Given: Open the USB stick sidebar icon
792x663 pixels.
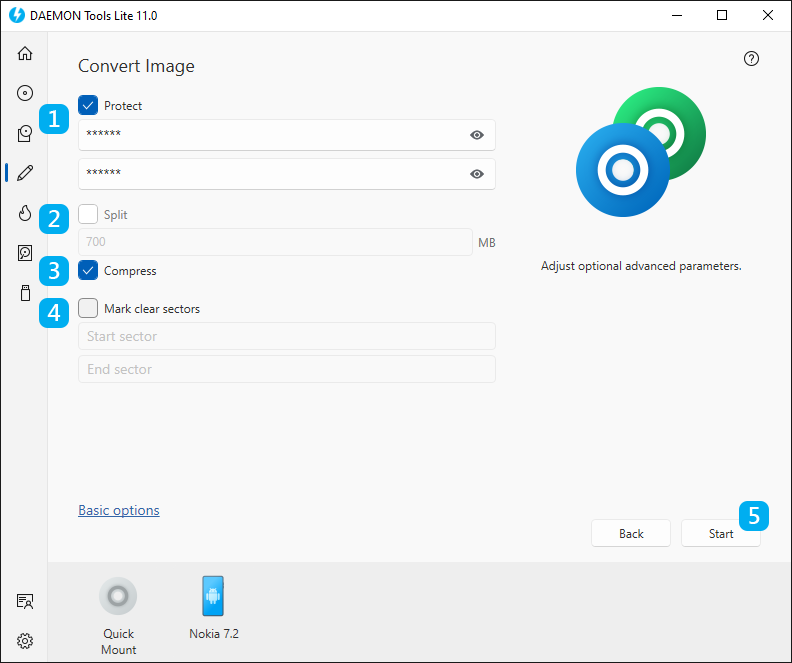Looking at the screenshot, I should coord(25,293).
